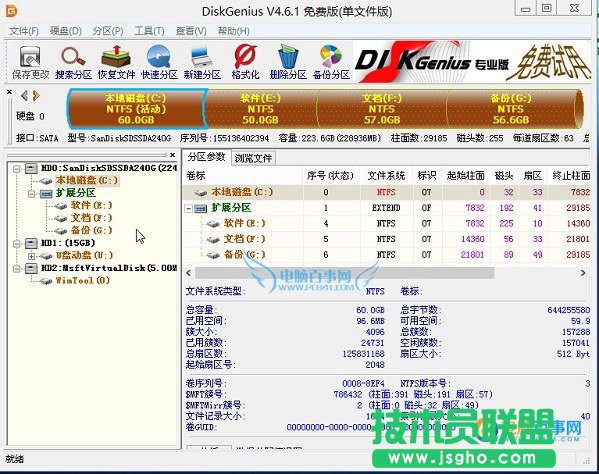Collapse the 扩展分区 node in left tree
The image size is (599, 474).
point(31,194)
